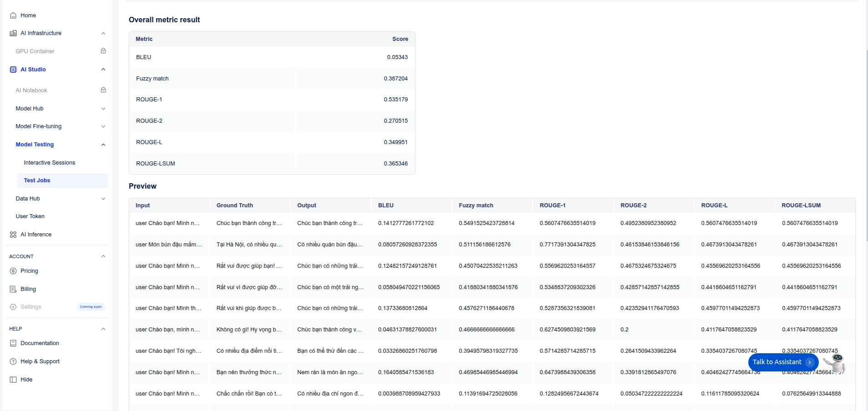Screen dimensions: 868x411
Task: Expand the Model Fine-tuning chevron
Action: point(103,126)
